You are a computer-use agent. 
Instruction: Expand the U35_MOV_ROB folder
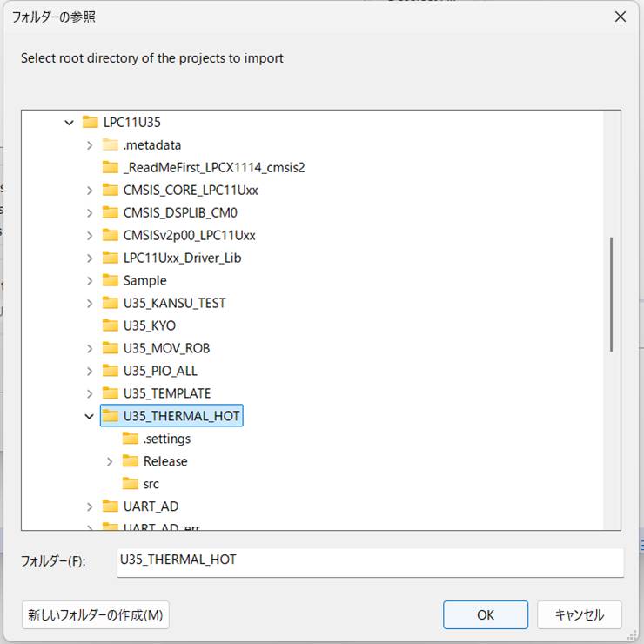(90, 348)
